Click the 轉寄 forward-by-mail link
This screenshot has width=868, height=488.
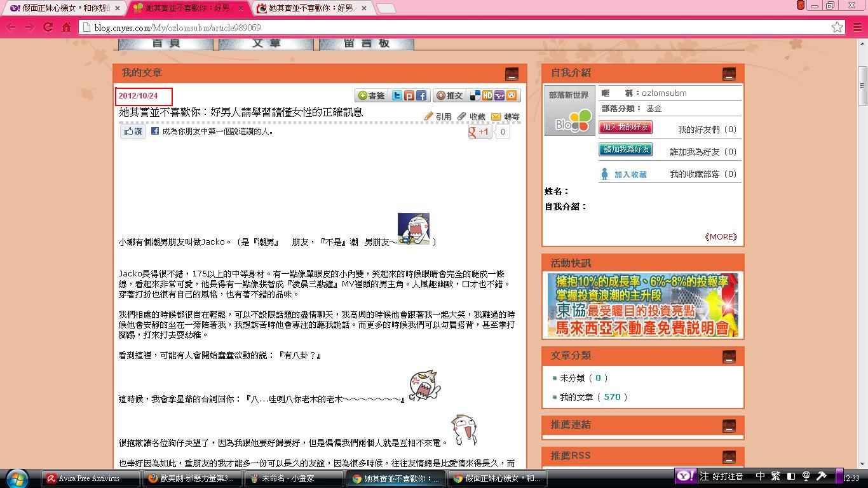pyautogui.click(x=506, y=116)
